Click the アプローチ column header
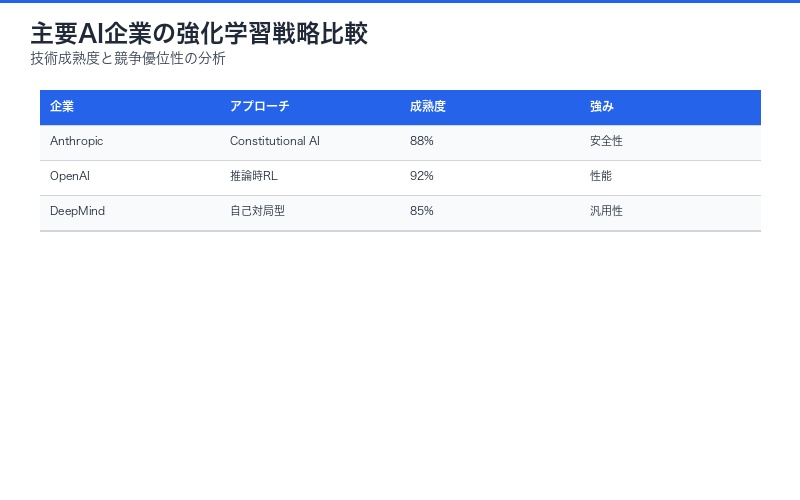The image size is (800, 500). click(x=259, y=106)
